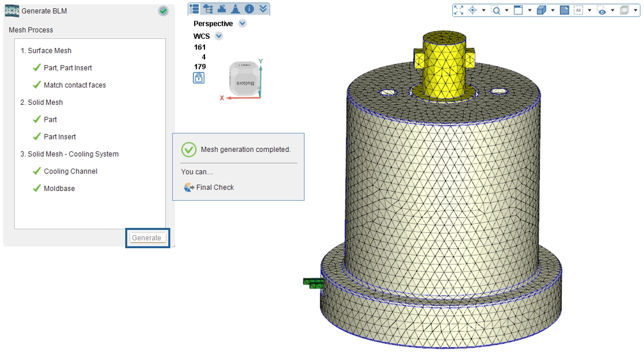The height and width of the screenshot is (355, 644).
Task: Click the select All filter icon
Action: (x=578, y=10)
